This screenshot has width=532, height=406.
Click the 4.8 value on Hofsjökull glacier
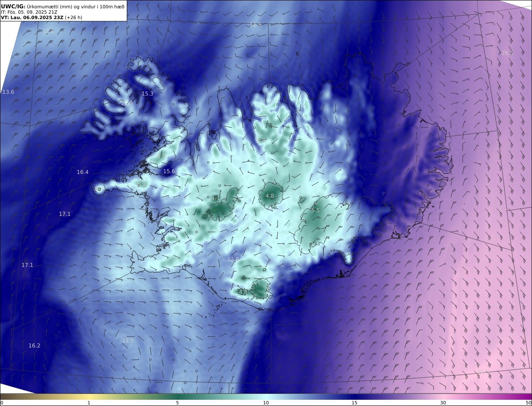(x=270, y=196)
